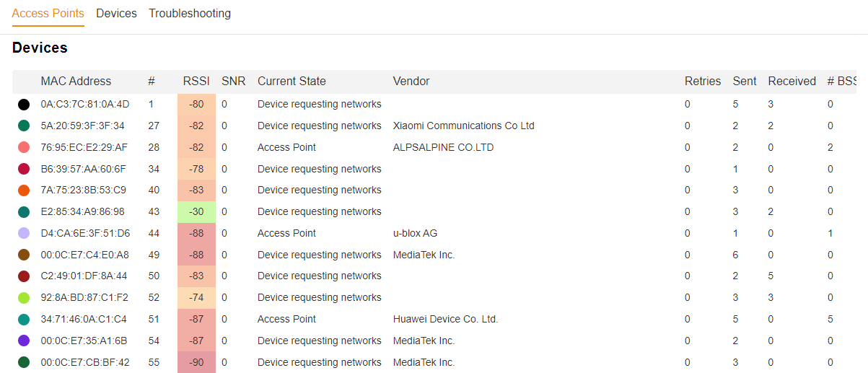
Task: Select the Access Points tab
Action: pos(48,14)
